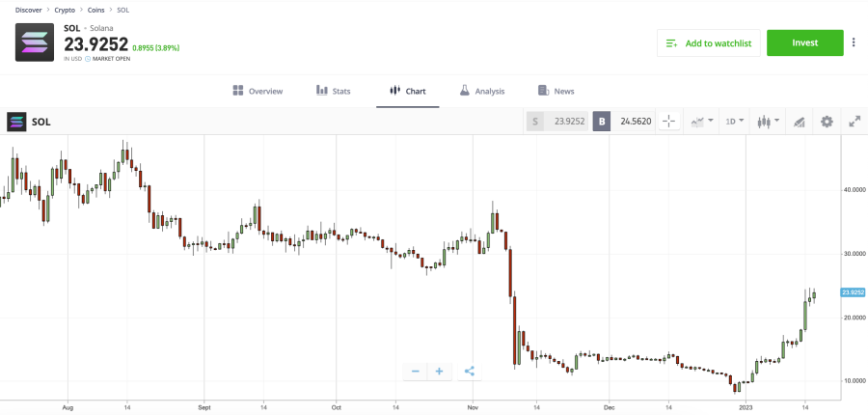Zoom in with the plus button
Image resolution: width=868 pixels, height=415 pixels.
pos(439,371)
